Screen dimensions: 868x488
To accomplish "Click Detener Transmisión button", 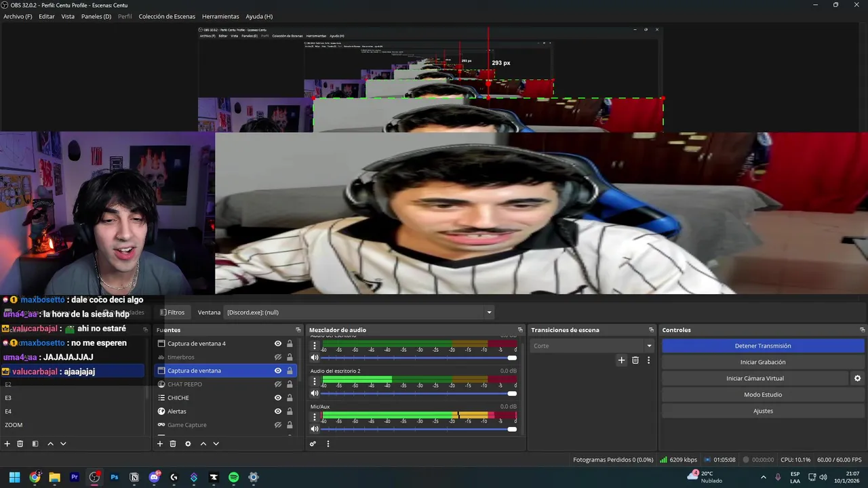I will (763, 346).
